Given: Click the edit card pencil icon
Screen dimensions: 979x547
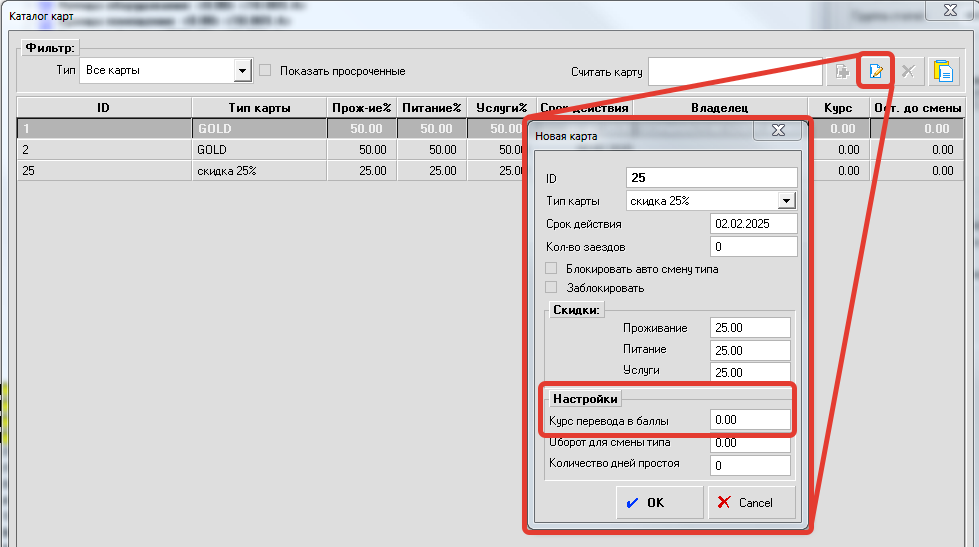Looking at the screenshot, I should pos(876,71).
